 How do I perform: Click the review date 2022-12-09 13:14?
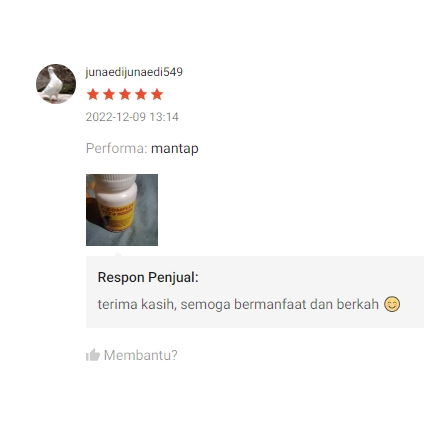[x=132, y=117]
